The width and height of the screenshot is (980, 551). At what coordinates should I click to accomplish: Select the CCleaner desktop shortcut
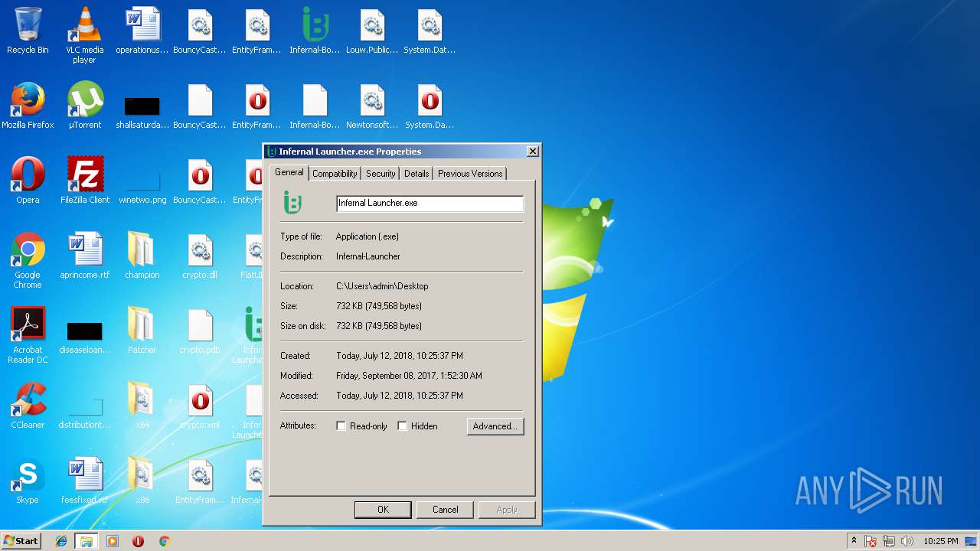(x=28, y=406)
